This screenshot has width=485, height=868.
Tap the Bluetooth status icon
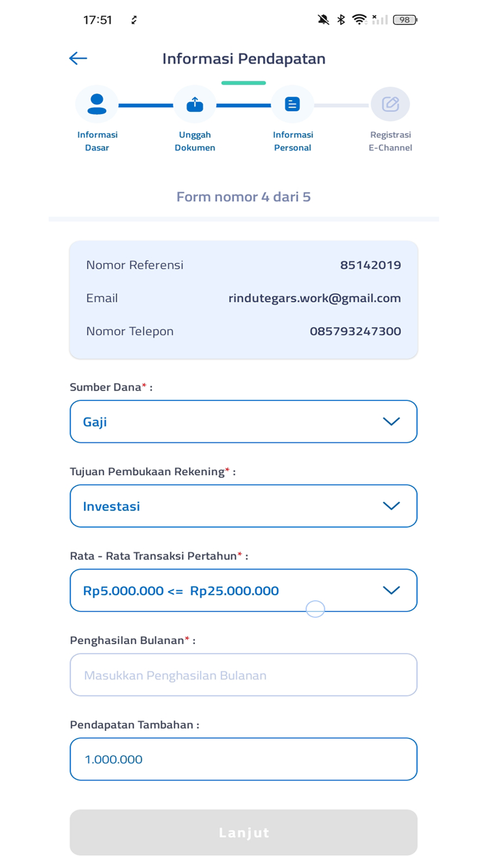coord(341,20)
